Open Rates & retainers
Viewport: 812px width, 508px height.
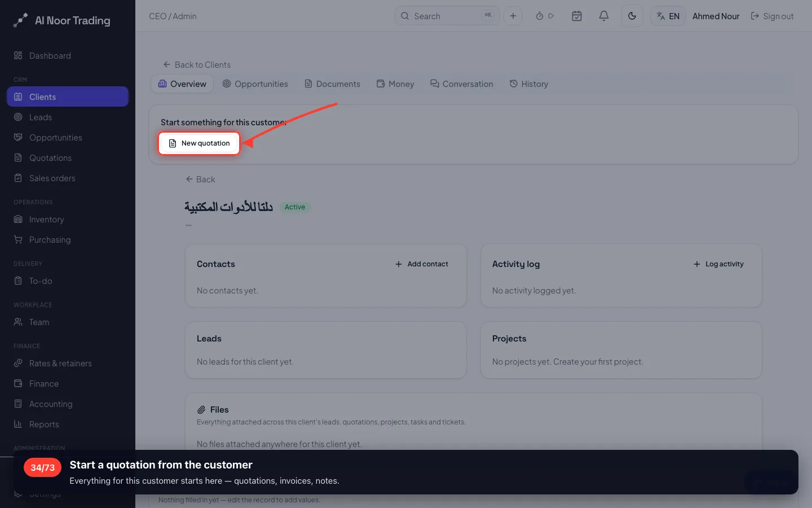click(x=68, y=363)
